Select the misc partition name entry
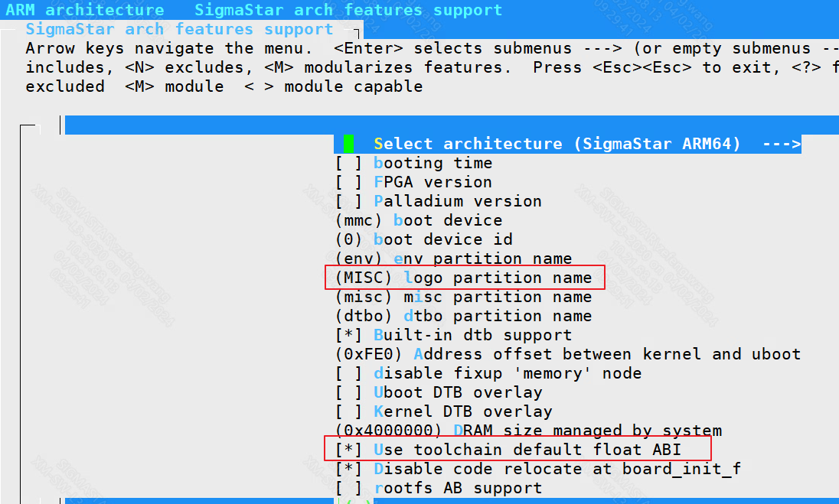 click(x=463, y=297)
